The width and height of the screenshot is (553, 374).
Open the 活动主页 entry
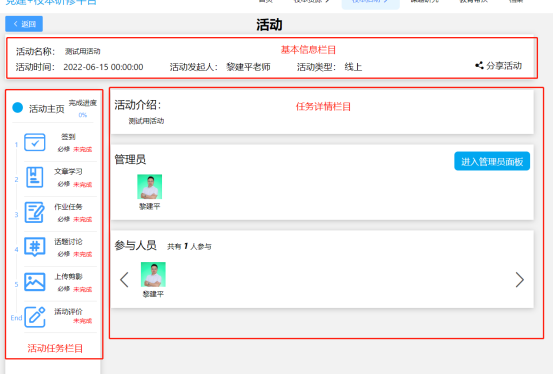[47, 109]
